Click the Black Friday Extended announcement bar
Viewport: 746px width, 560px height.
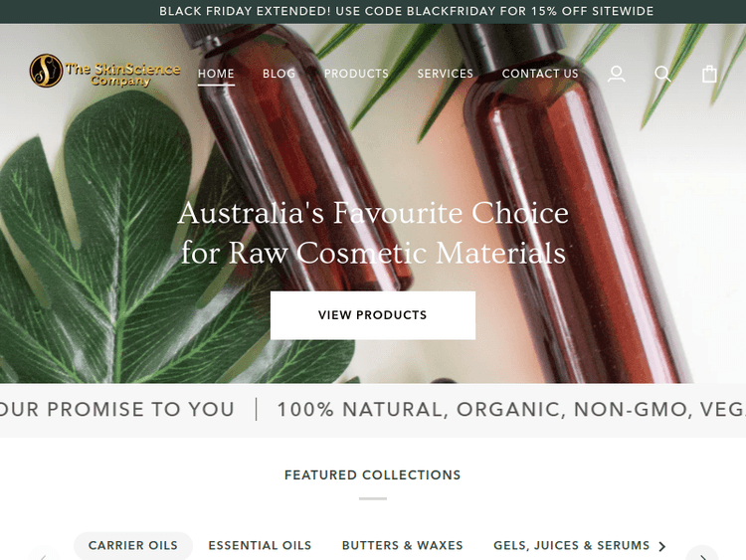click(373, 11)
